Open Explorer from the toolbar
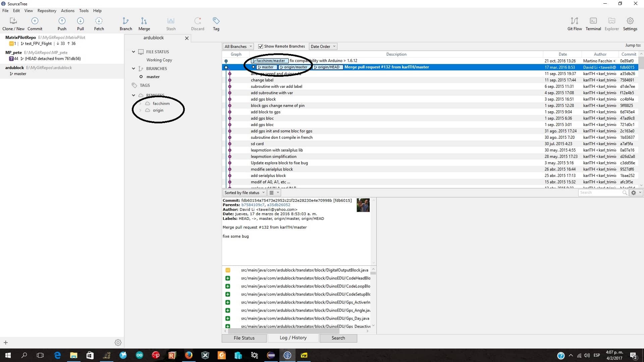The height and width of the screenshot is (362, 644). 612,21
